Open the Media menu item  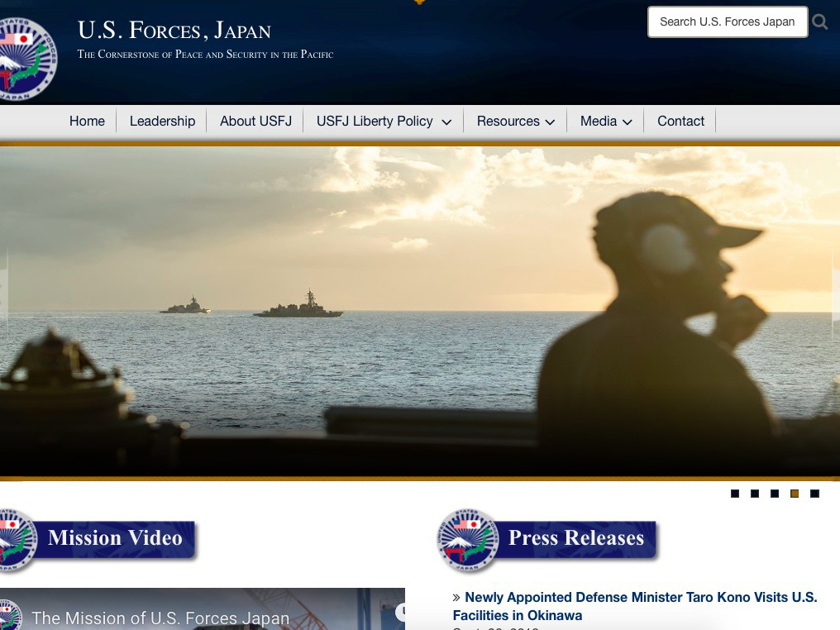click(x=599, y=121)
